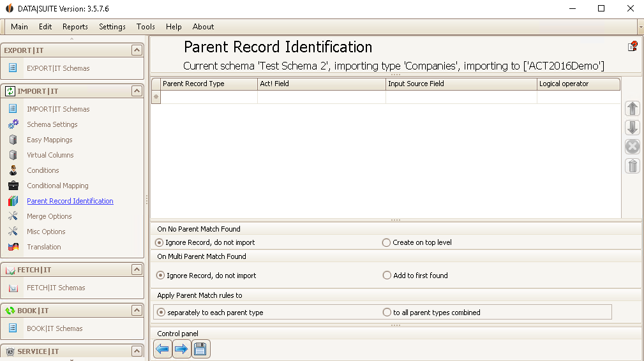Open Translation
Screen dimensions: 644x361
[44, 247]
